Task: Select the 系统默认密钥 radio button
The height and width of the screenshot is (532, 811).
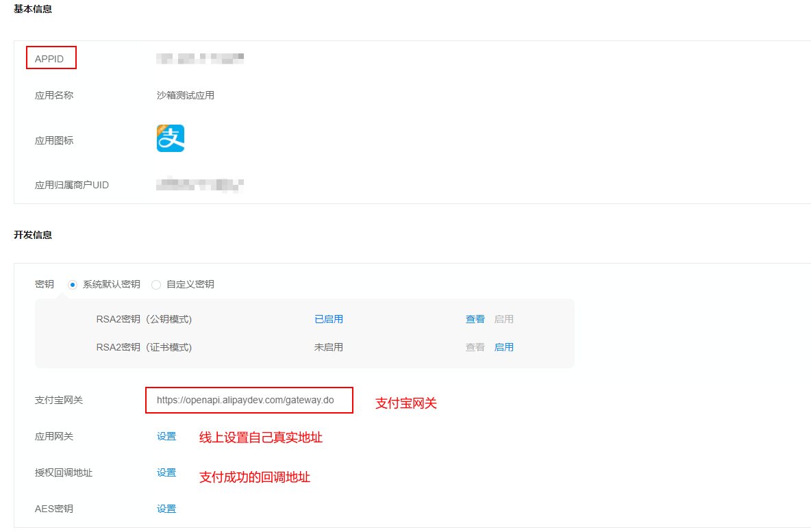Action: click(x=73, y=284)
